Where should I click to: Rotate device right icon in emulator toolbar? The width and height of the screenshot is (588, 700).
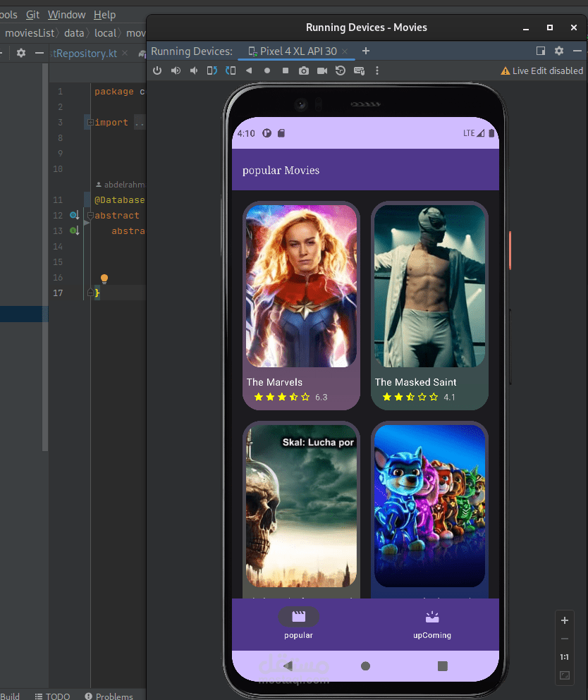pyautogui.click(x=231, y=70)
